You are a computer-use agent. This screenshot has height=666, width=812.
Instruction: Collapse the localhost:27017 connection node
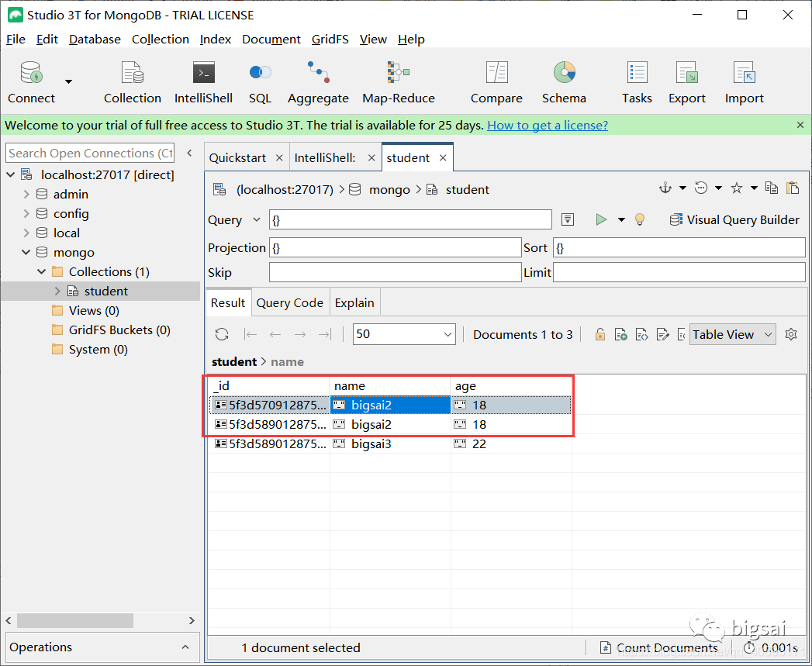(10, 174)
